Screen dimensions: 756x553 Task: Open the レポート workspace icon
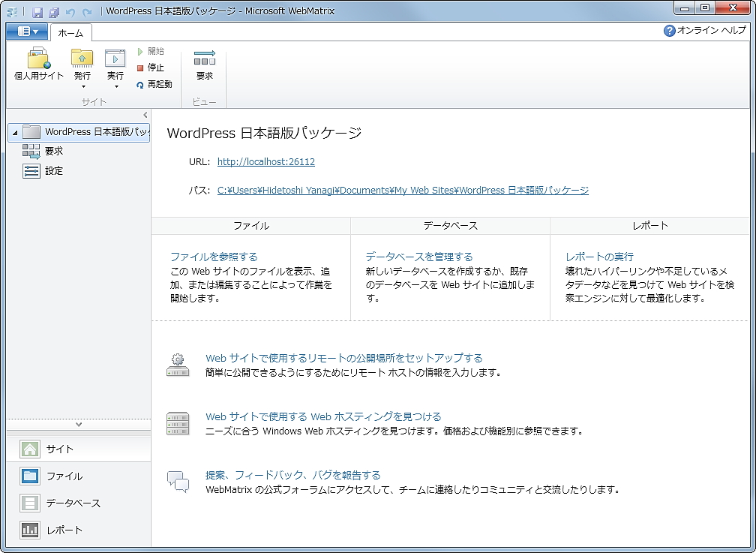coord(30,530)
